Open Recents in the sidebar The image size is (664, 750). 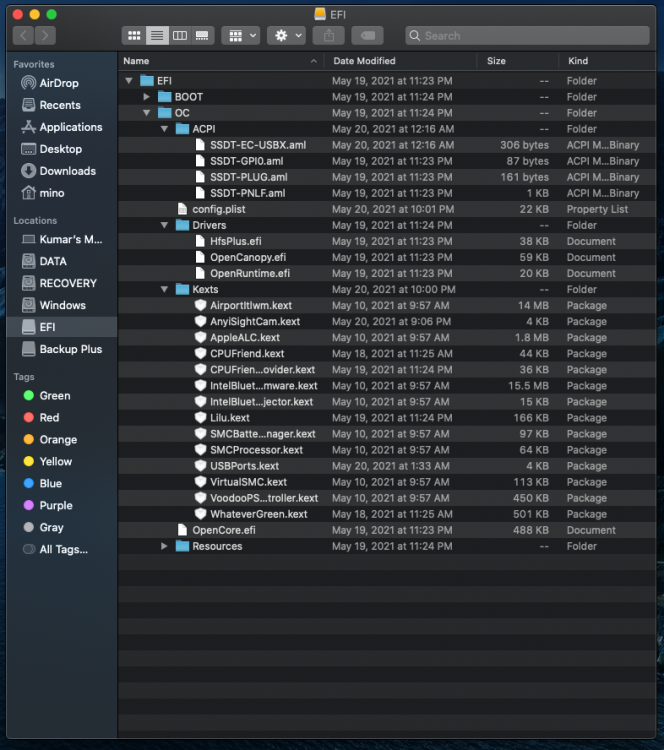pos(62,105)
